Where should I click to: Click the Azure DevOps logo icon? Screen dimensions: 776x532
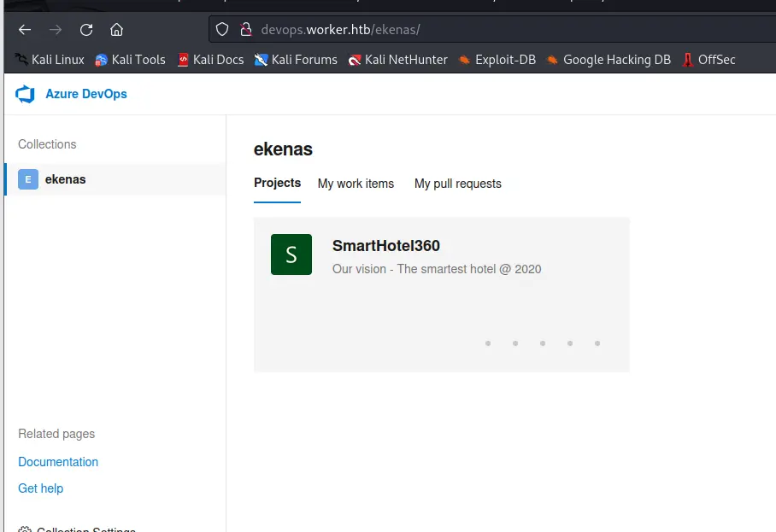coord(26,94)
